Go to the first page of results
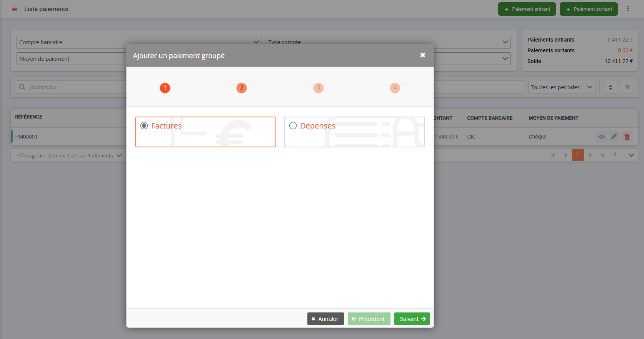The width and height of the screenshot is (644, 339). tap(553, 155)
